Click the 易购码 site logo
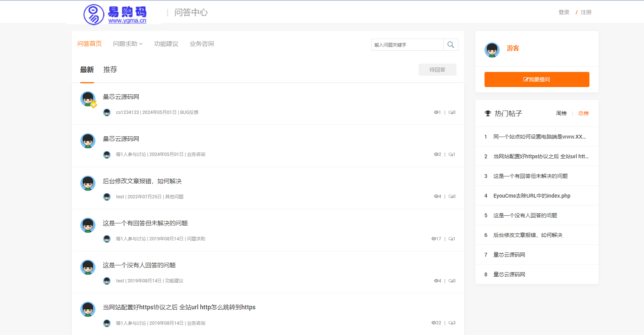 (x=115, y=15)
